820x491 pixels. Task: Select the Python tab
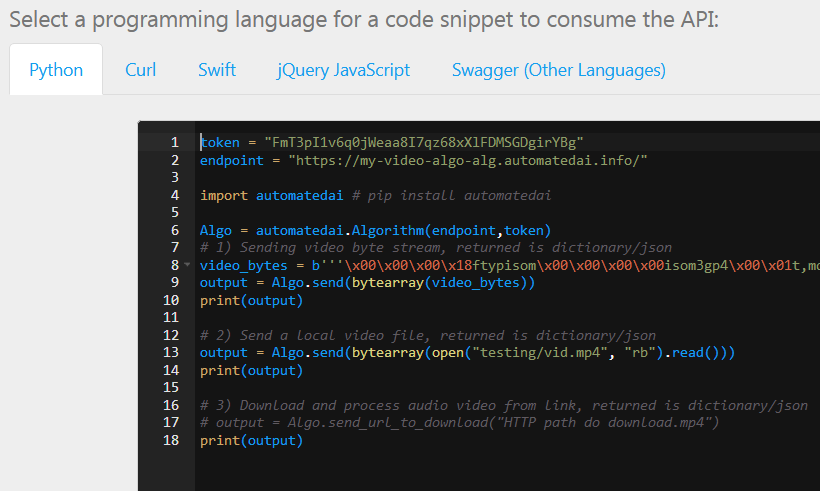pos(56,70)
